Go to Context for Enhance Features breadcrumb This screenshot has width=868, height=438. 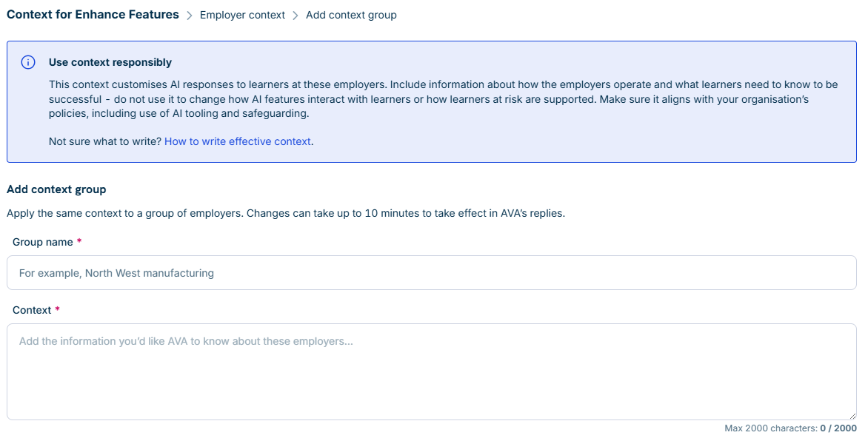pyautogui.click(x=93, y=14)
